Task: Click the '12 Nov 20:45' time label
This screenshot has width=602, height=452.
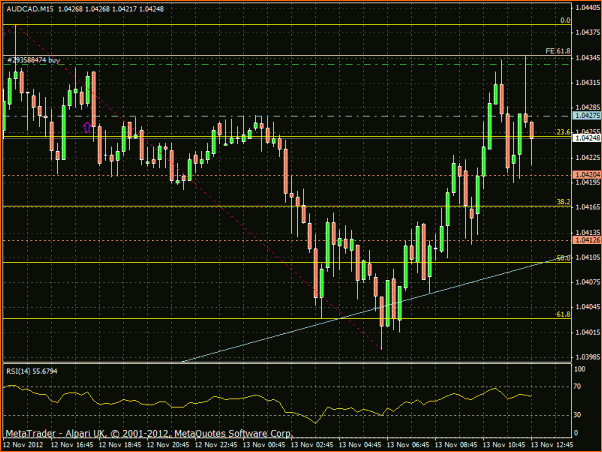Action: click(168, 445)
